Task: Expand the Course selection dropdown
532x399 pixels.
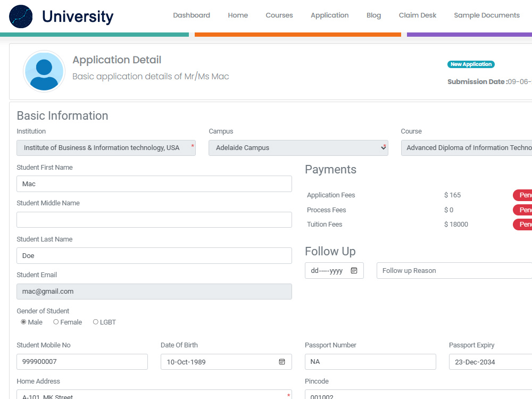Action: (468, 147)
